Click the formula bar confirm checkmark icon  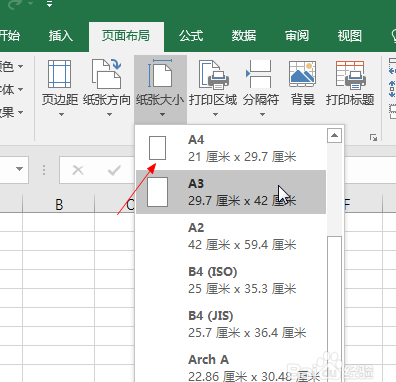coord(114,170)
